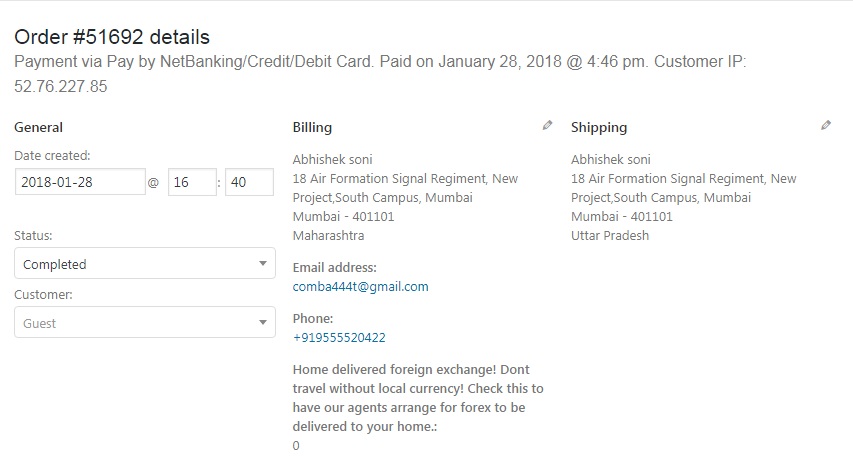
Task: Select the Order #51692 details heading
Action: click(112, 37)
